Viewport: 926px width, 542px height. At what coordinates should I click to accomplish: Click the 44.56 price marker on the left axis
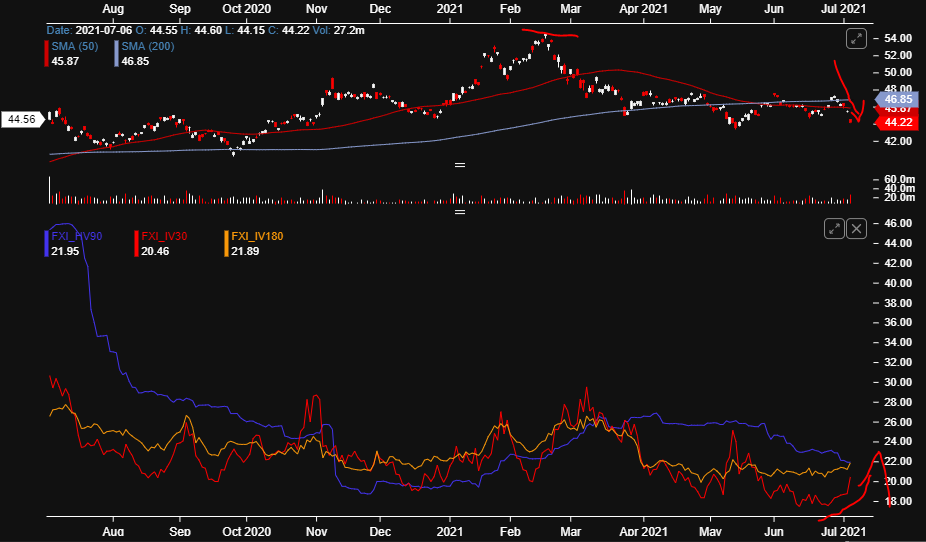(x=22, y=119)
